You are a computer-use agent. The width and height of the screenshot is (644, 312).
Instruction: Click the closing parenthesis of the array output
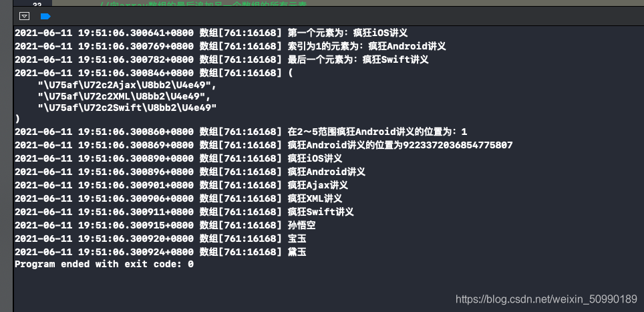click(17, 119)
